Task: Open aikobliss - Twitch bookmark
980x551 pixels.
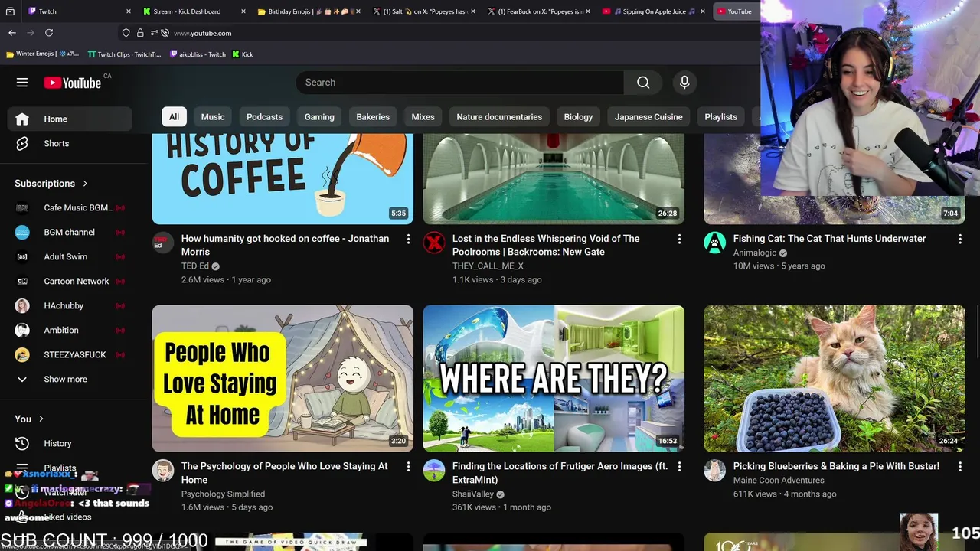Action: point(198,54)
